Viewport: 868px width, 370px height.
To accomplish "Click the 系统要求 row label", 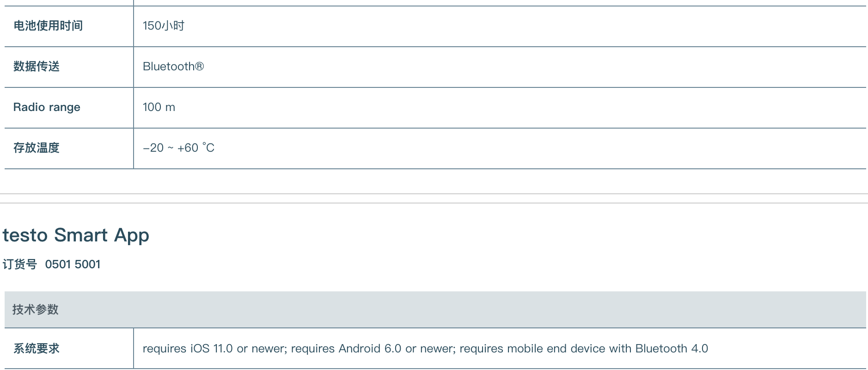I will pos(37,349).
